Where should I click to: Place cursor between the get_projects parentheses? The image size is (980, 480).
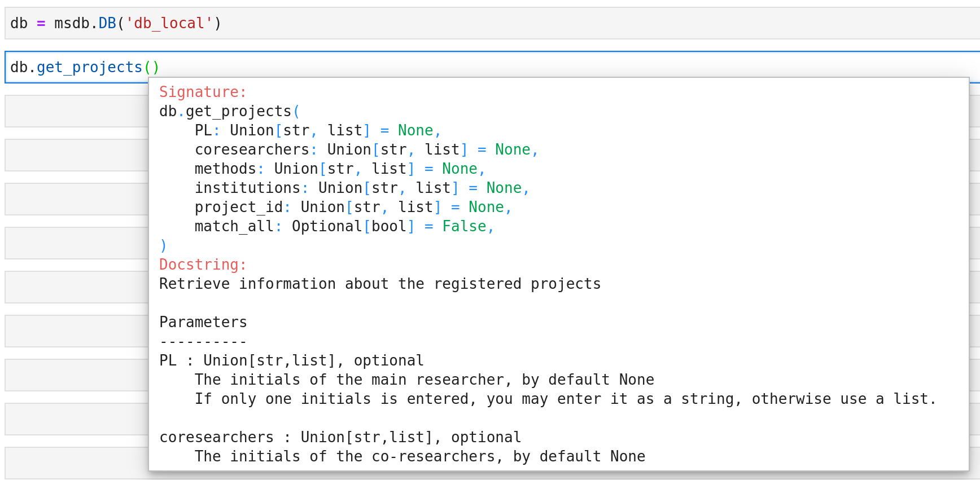152,67
